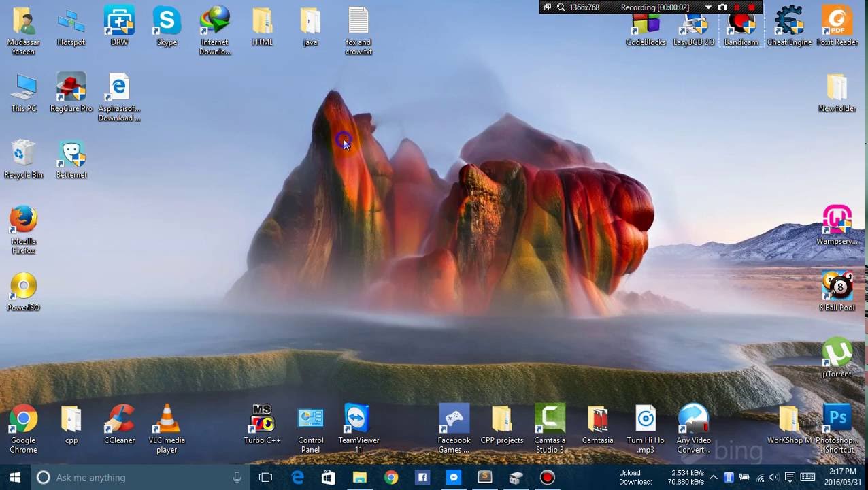Open the Windows Start menu
868x490 pixels.
(15, 477)
